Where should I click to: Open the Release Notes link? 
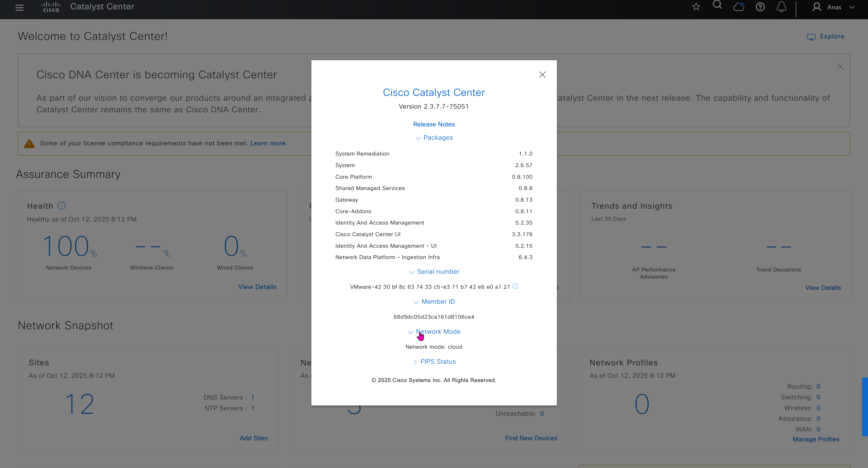434,124
